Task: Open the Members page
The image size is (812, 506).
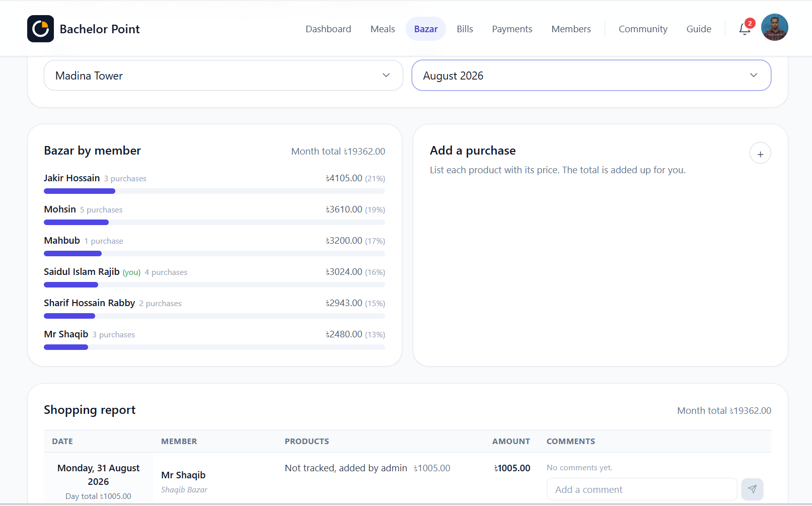Action: coord(571,29)
